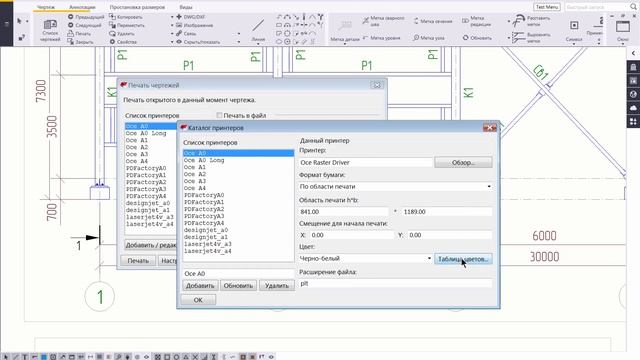Go to Следующий drawing
The height and width of the screenshot is (360, 640).
pyautogui.click(x=84, y=25)
